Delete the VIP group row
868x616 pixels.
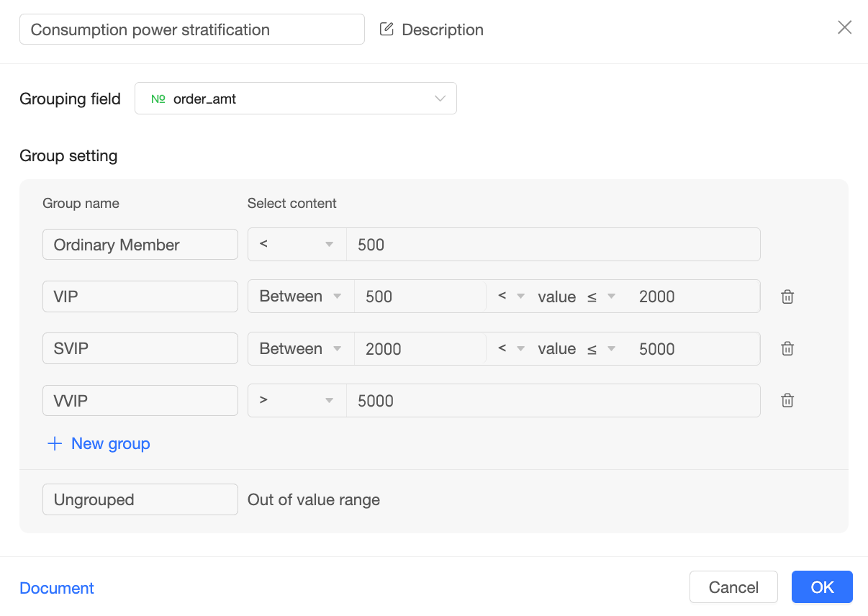[x=787, y=296]
